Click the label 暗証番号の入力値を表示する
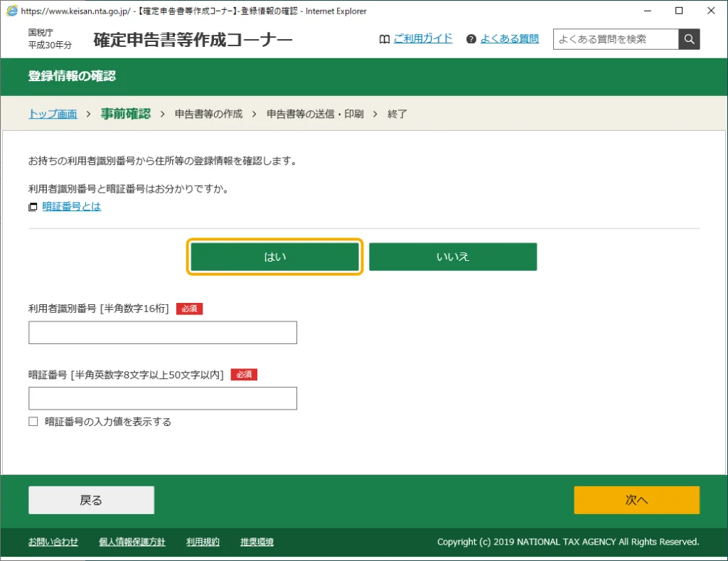This screenshot has width=728, height=561. [108, 422]
